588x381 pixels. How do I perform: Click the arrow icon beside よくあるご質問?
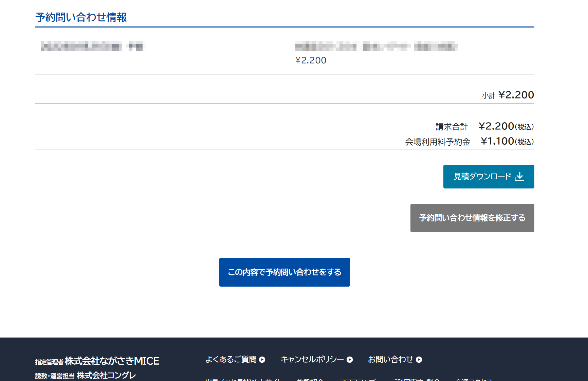(262, 360)
